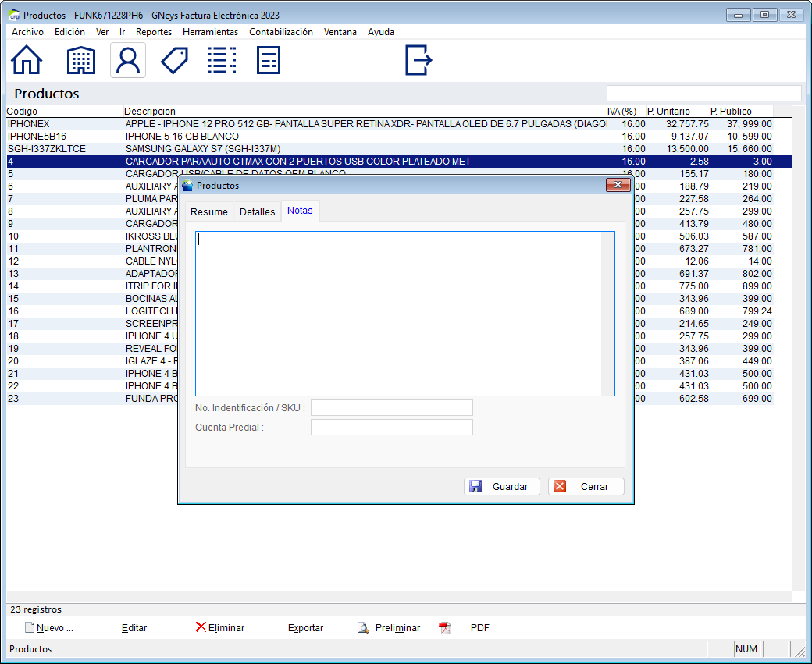Click the Editar button
812x664 pixels.
point(134,628)
